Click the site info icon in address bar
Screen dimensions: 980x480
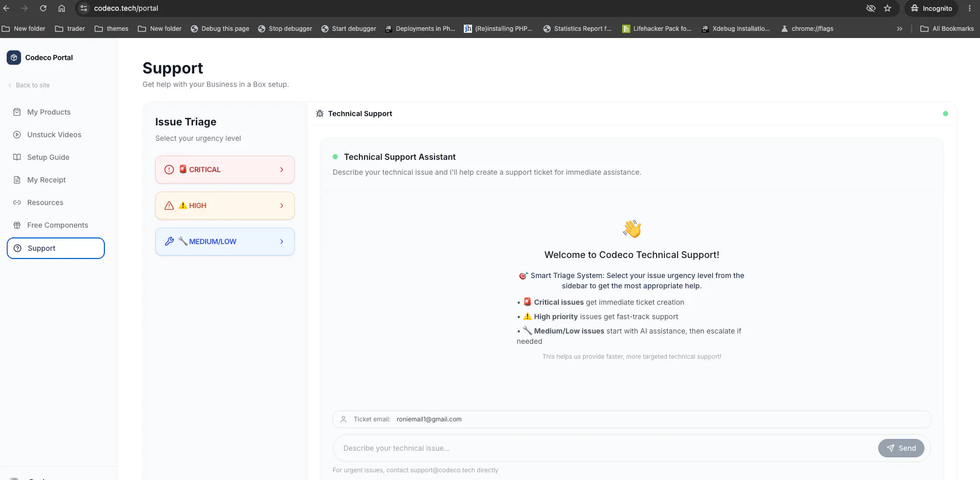(84, 8)
